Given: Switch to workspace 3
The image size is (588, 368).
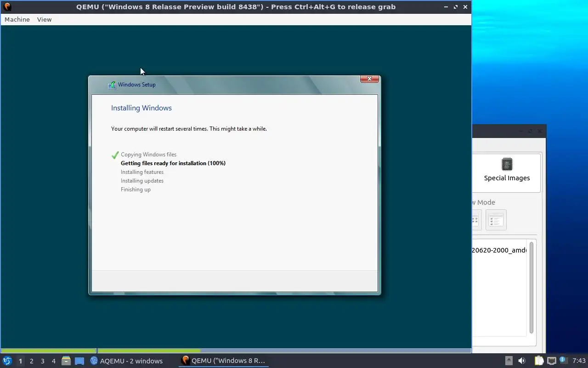Looking at the screenshot, I should (x=42, y=361).
